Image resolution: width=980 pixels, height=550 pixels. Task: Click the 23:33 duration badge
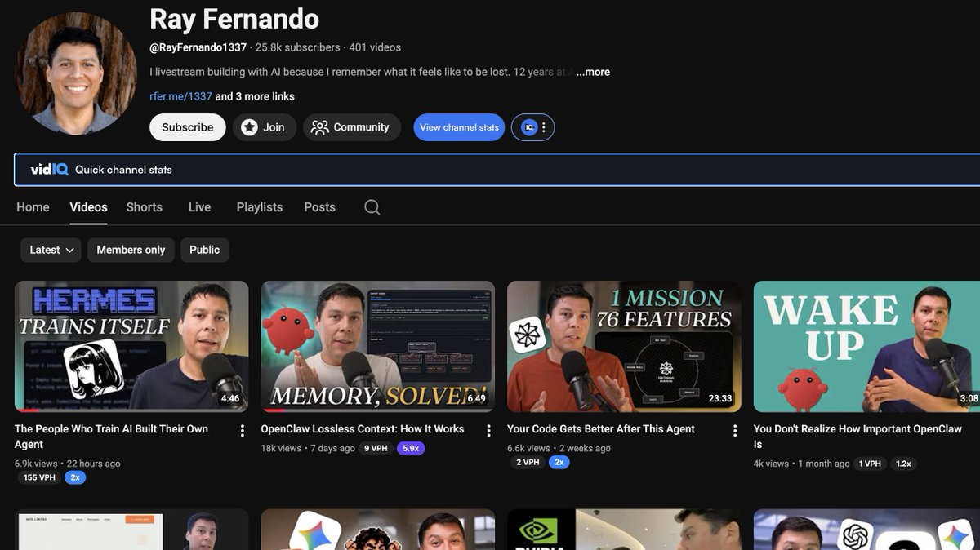pos(720,399)
